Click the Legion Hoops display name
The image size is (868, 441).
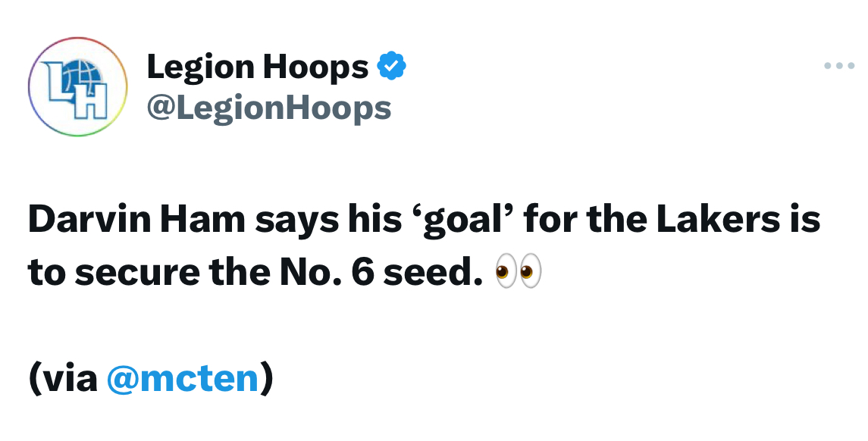(258, 67)
